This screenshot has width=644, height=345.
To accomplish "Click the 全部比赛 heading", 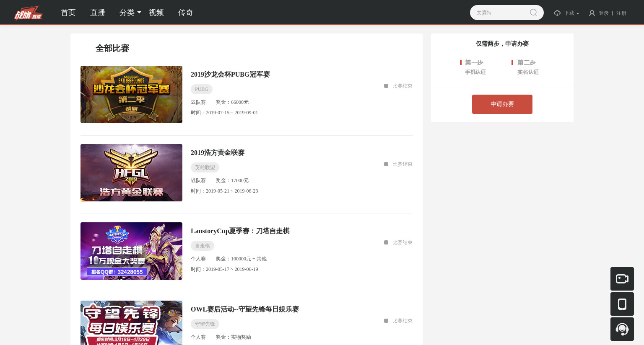I will [112, 48].
